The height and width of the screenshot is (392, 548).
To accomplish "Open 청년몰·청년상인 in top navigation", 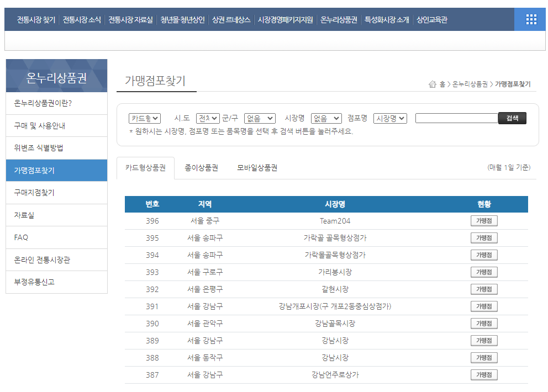I will point(182,19).
